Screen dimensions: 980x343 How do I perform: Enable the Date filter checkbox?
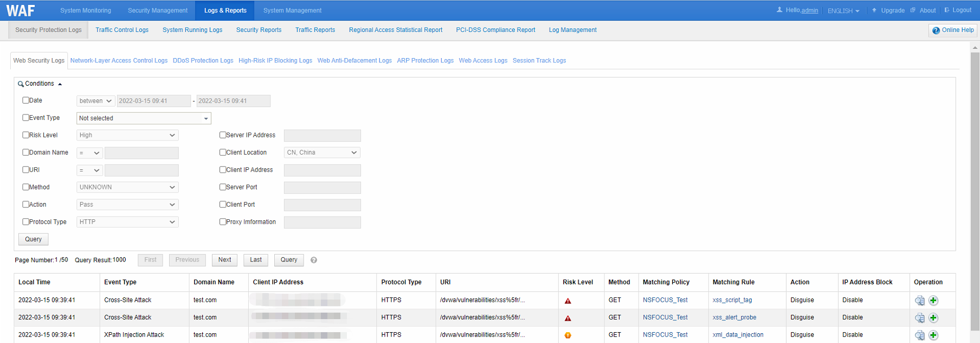25,100
